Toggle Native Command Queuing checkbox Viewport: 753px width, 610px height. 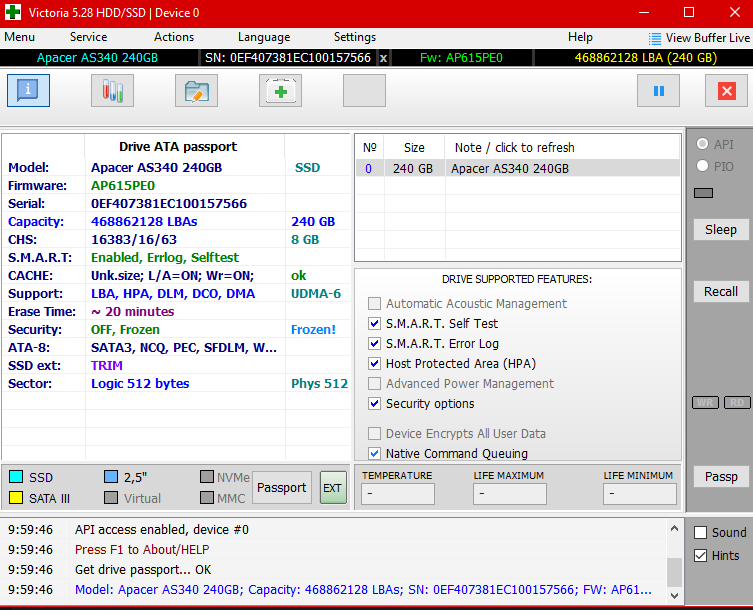tap(374, 453)
